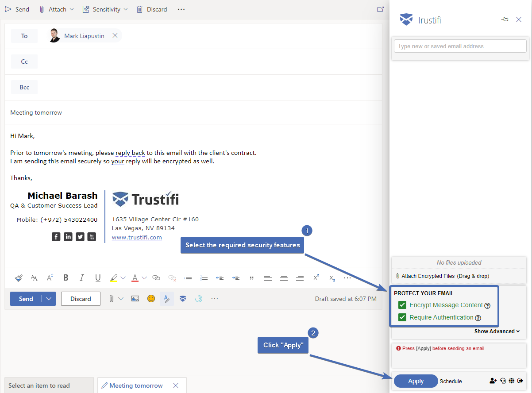Image resolution: width=532 pixels, height=393 pixels.
Task: Click the Facebook icon in the signature
Action: [56, 237]
